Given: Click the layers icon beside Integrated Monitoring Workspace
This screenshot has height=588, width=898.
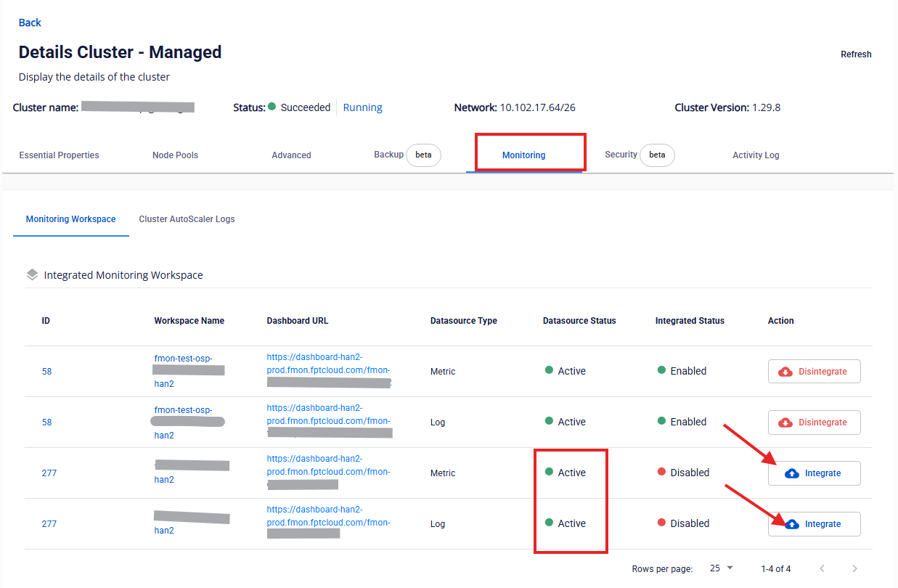Looking at the screenshot, I should click(x=32, y=275).
